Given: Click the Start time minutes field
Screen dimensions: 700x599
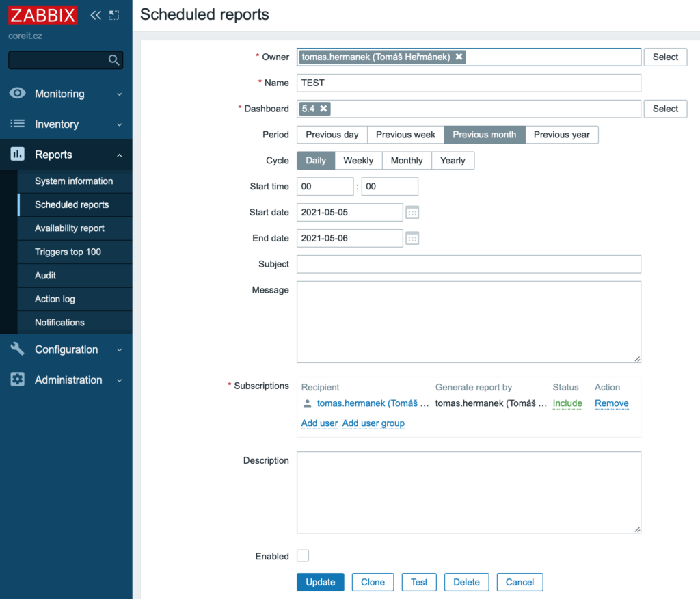Looking at the screenshot, I should (x=390, y=186).
